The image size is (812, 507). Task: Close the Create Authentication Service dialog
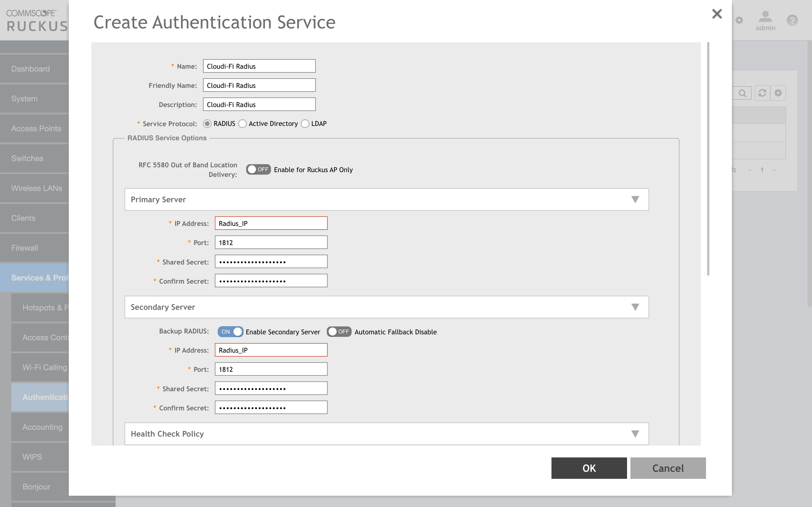[x=717, y=14]
